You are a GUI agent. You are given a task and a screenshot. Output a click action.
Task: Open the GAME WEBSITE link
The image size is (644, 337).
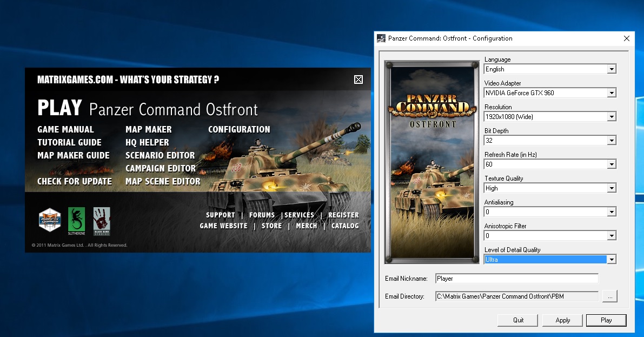pos(223,226)
